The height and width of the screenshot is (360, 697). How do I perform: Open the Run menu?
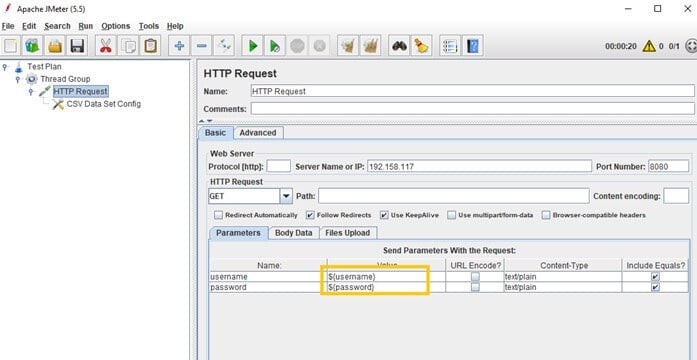[85, 26]
